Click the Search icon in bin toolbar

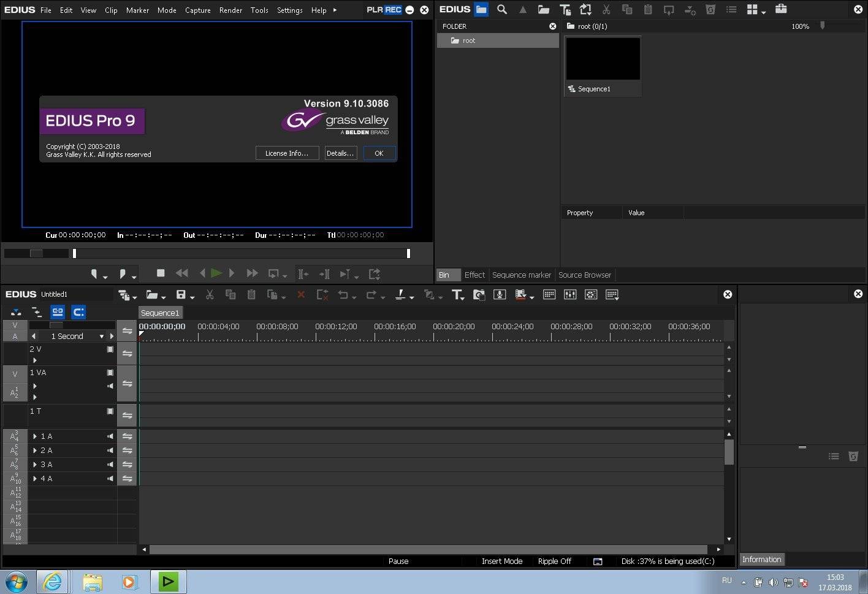502,9
